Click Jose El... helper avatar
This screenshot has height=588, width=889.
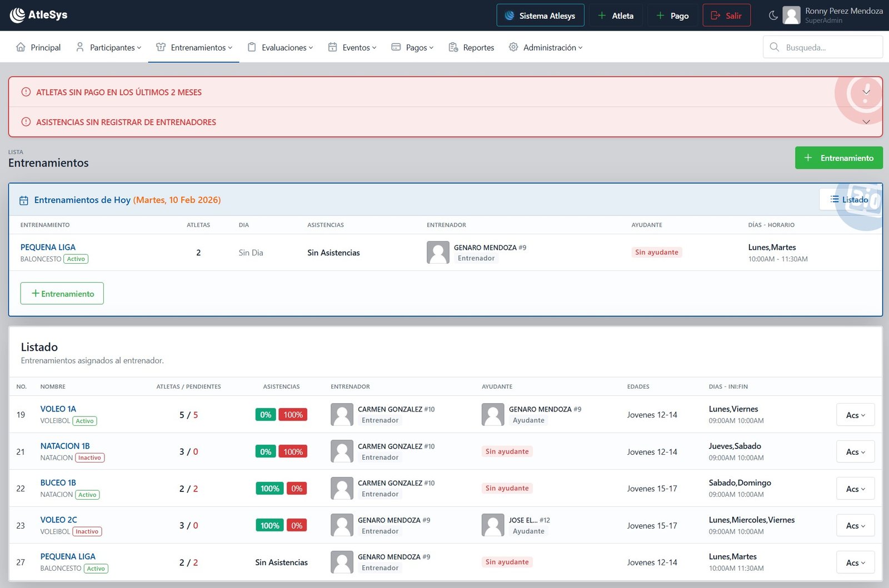(493, 525)
